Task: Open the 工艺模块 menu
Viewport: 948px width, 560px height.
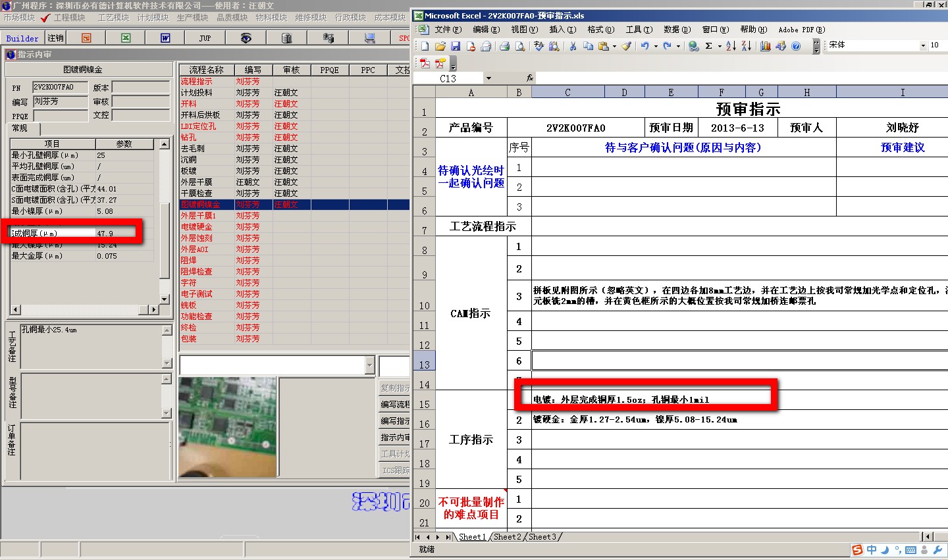Action: click(113, 18)
